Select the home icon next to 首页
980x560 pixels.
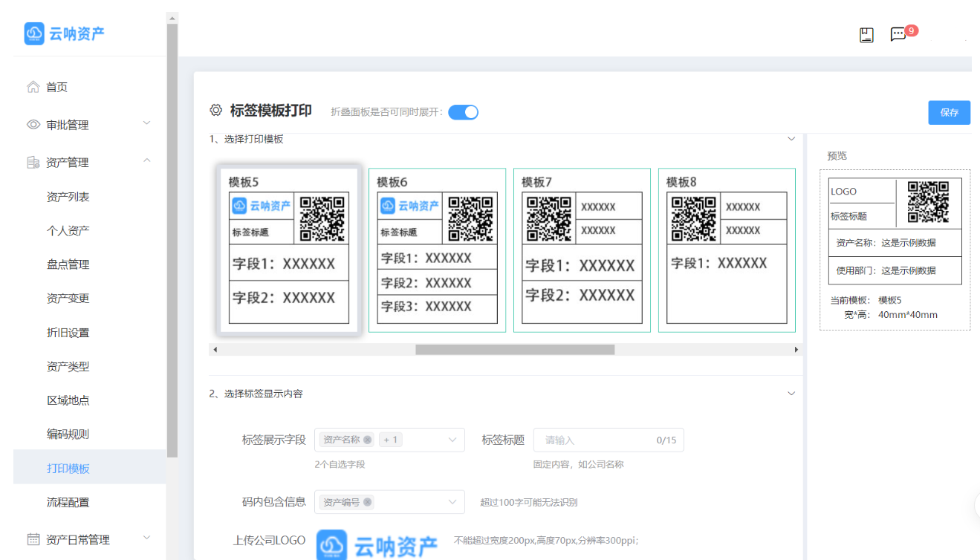[x=32, y=86]
